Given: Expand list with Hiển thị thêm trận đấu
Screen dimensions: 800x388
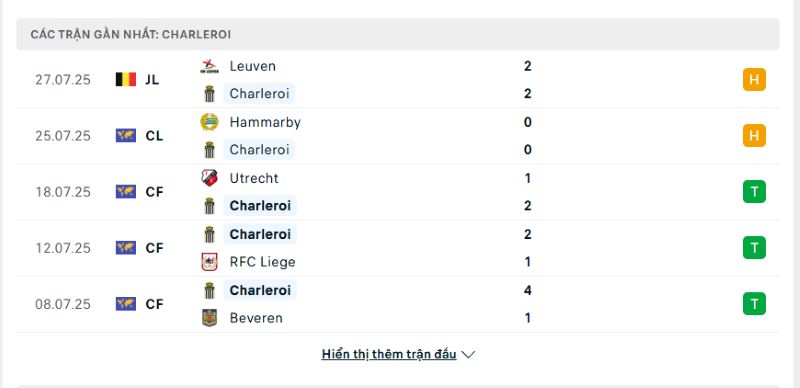Looking at the screenshot, I should pyautogui.click(x=389, y=354).
